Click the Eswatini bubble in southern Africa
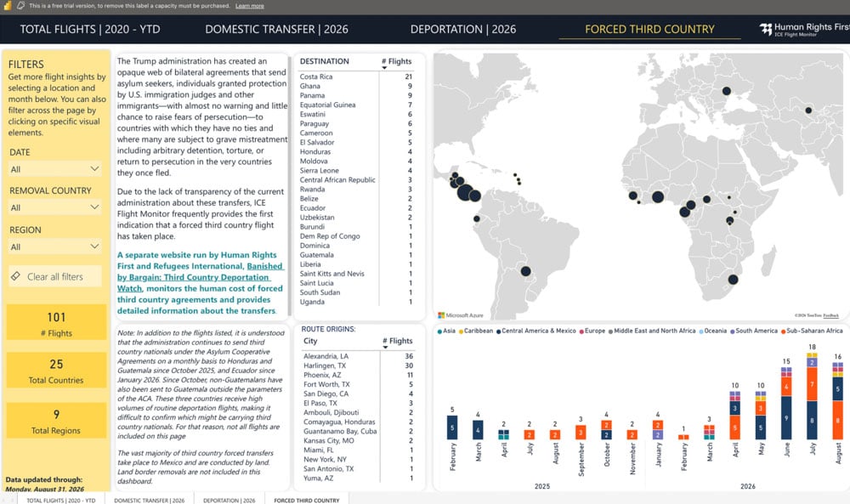The image size is (850, 504). (733, 280)
